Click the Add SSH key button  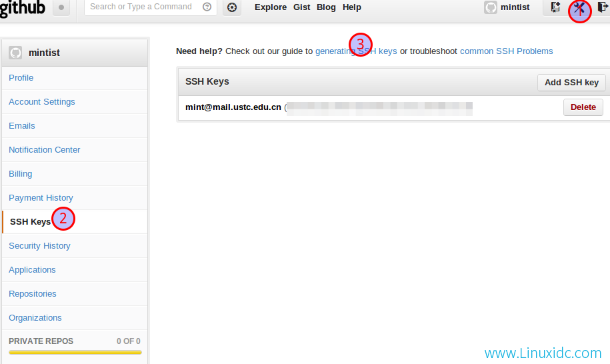coord(571,83)
